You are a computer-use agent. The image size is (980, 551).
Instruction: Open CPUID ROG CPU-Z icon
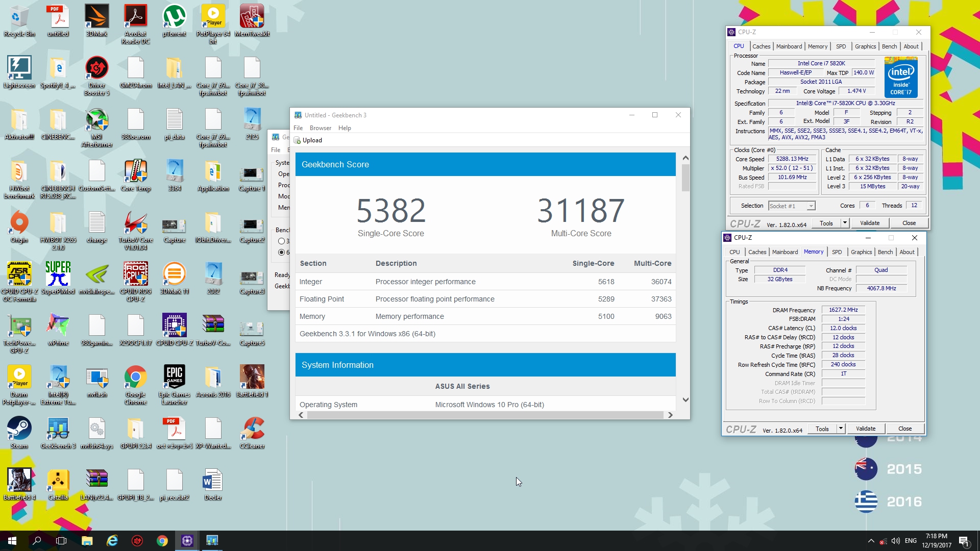tap(135, 282)
